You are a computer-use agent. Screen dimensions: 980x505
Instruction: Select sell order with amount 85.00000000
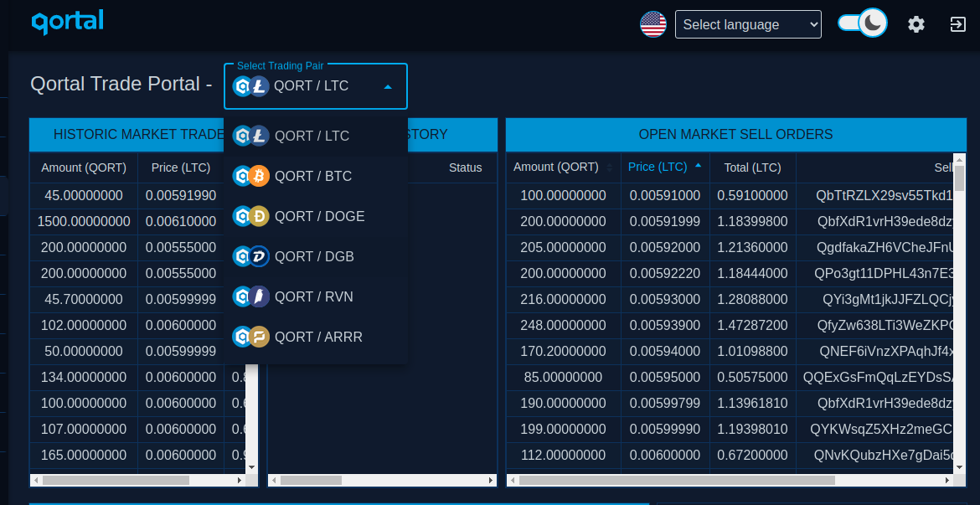coord(730,378)
